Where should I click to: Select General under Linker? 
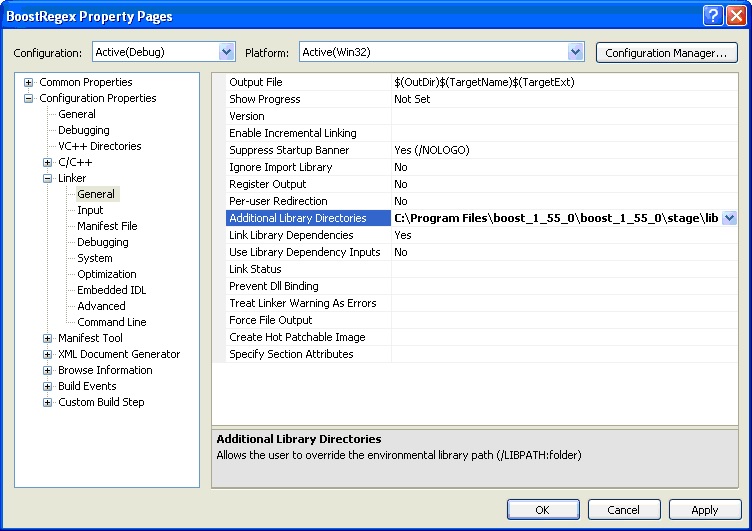(96, 194)
